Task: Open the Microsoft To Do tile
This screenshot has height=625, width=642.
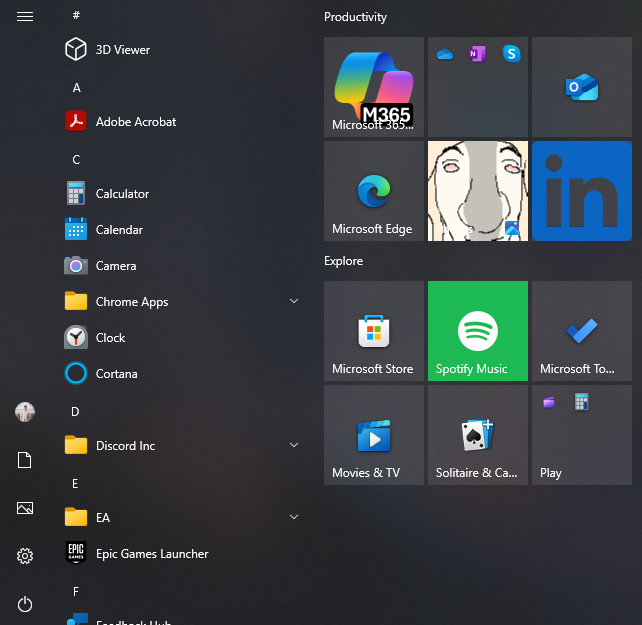Action: (582, 331)
